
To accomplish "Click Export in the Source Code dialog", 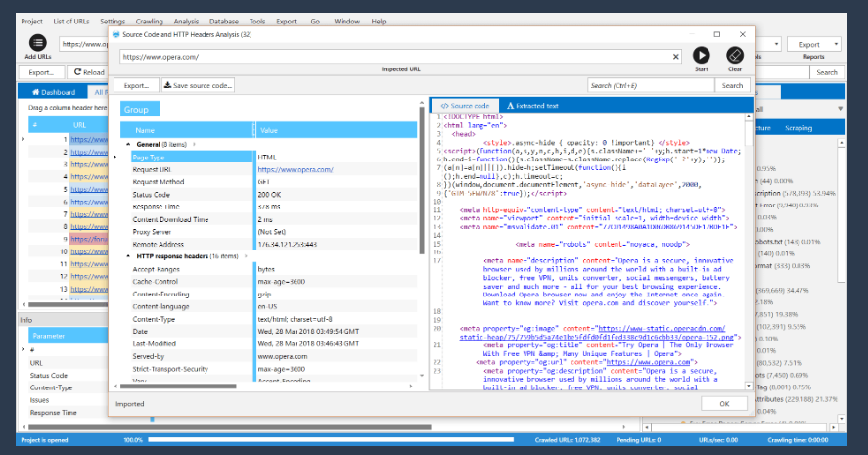I will (136, 85).
